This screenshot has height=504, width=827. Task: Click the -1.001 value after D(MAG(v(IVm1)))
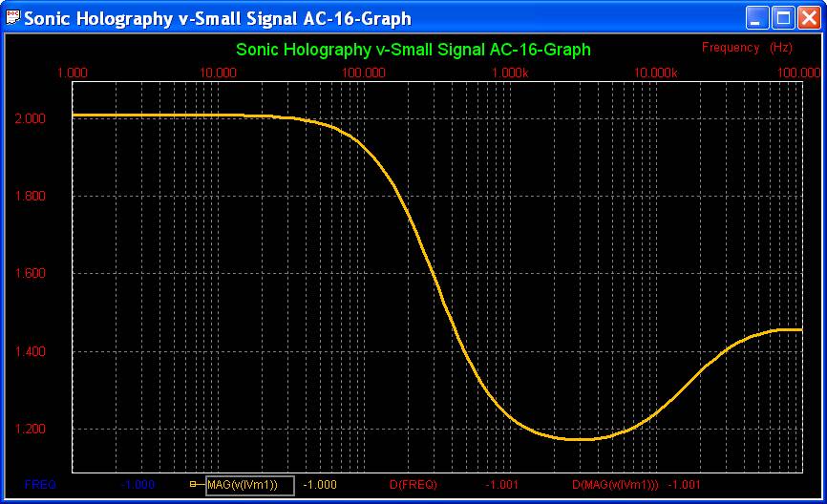[x=684, y=485]
